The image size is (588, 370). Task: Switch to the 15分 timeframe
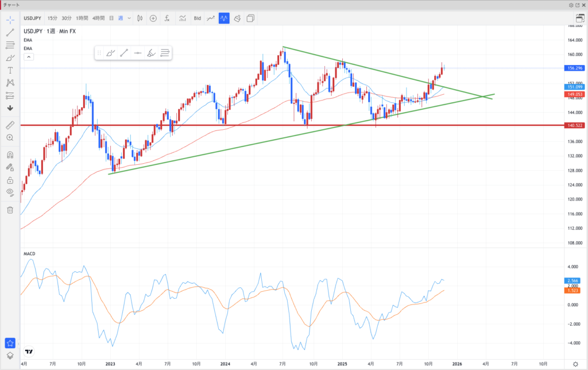point(53,18)
